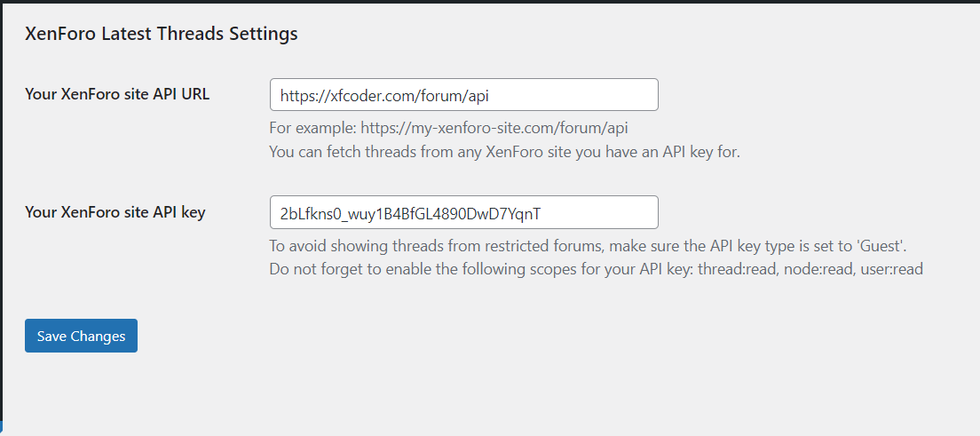This screenshot has height=436, width=980.
Task: Click the 'Your XenForo site API key' label
Action: tap(115, 211)
